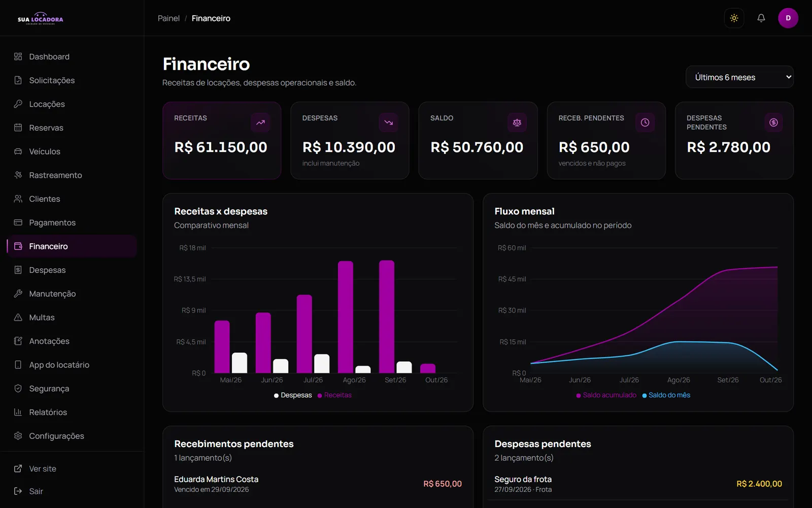Click the Clientes people icon
Viewport: 812px width, 508px height.
[x=18, y=199]
